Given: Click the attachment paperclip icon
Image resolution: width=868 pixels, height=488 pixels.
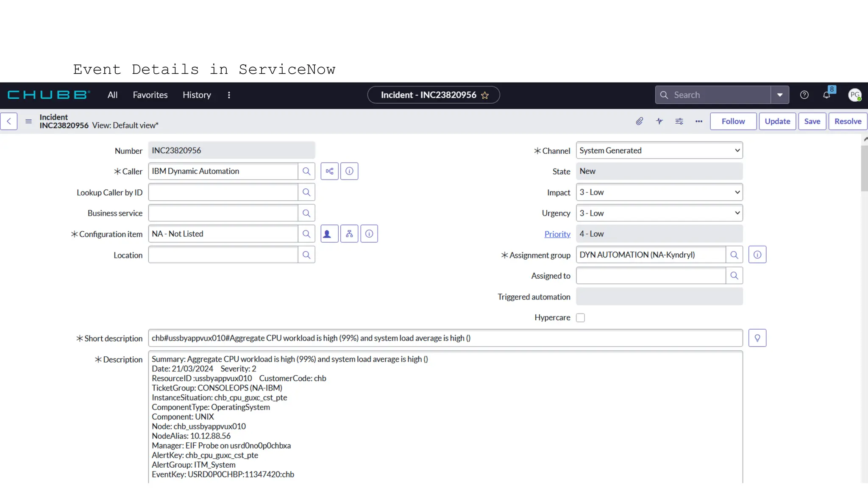Looking at the screenshot, I should (639, 121).
